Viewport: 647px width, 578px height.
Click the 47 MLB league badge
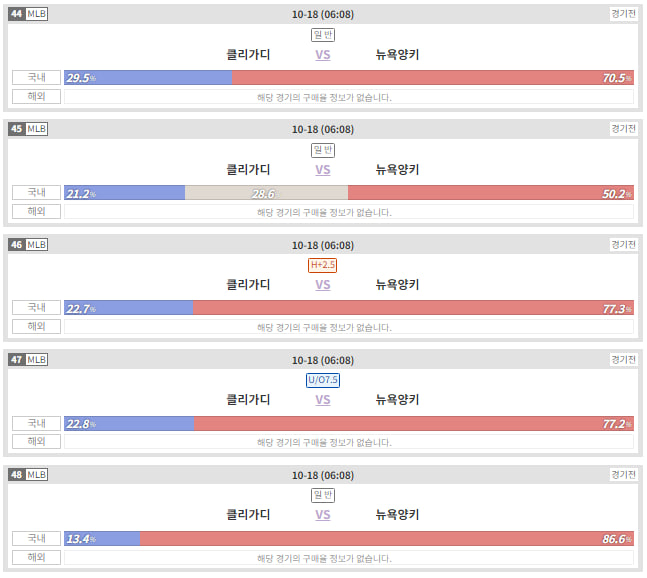[x=28, y=359]
